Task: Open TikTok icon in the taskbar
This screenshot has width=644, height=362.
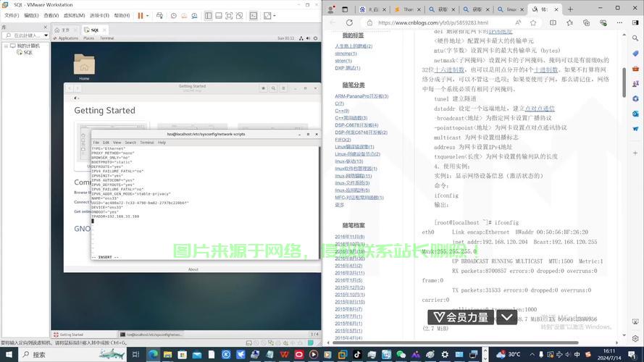Action: point(357,355)
